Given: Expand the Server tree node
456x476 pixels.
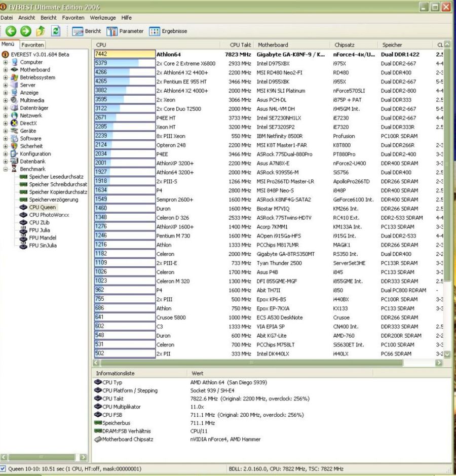Looking at the screenshot, I should pos(6,85).
